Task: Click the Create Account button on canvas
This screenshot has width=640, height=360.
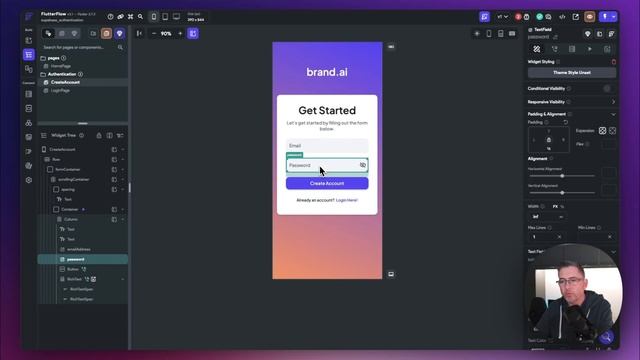Action: pyautogui.click(x=327, y=183)
